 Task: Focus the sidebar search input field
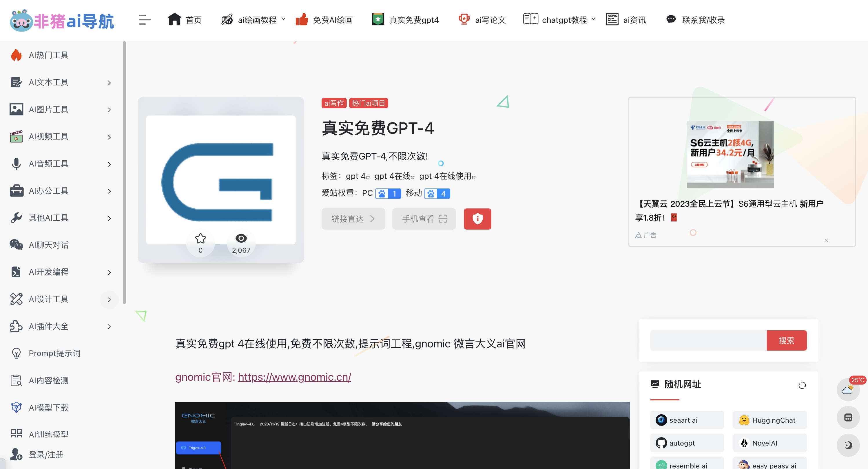tap(708, 340)
